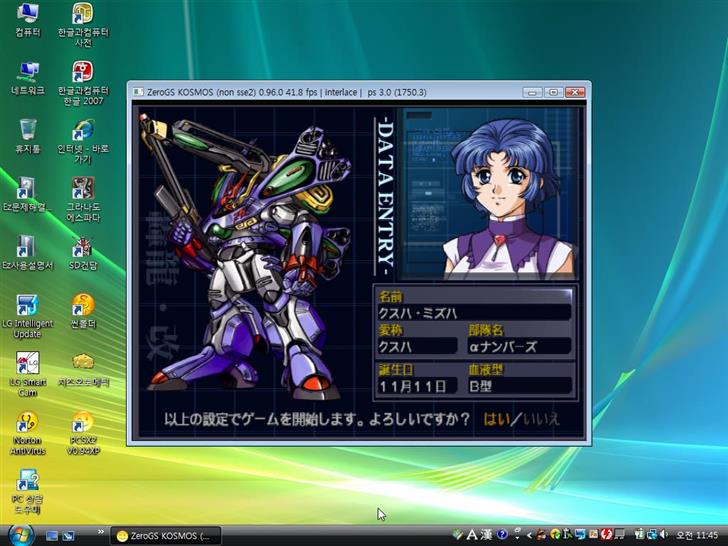Screen dimensions: 728x546
Task: Click Switch between windows in Quick Launch
Action: [x=69, y=536]
